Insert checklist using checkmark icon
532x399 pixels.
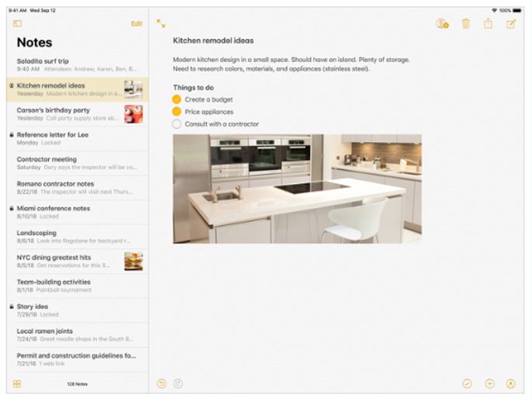click(468, 383)
